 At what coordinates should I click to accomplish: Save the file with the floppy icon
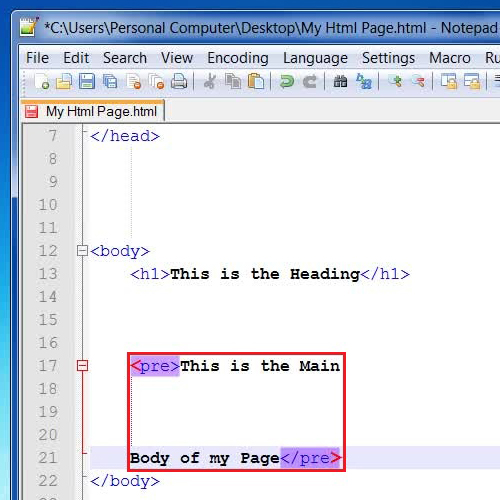(x=87, y=81)
